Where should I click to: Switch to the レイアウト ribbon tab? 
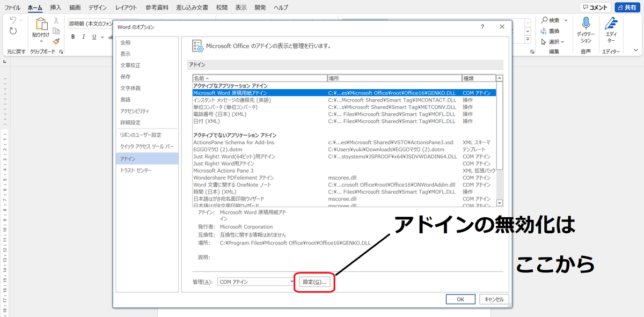(126, 8)
